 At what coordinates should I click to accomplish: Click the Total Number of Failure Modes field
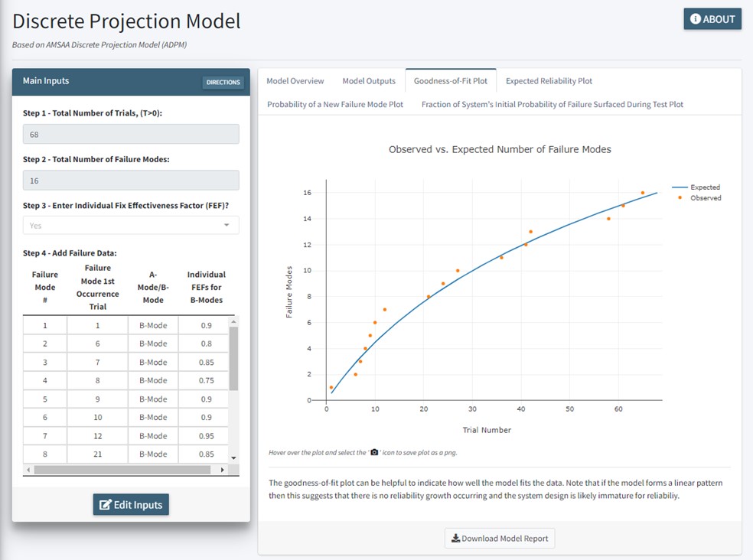pyautogui.click(x=131, y=181)
